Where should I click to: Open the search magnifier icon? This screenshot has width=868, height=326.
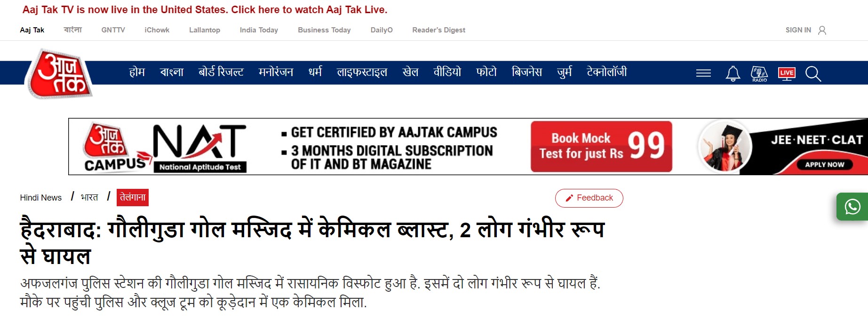coord(813,74)
